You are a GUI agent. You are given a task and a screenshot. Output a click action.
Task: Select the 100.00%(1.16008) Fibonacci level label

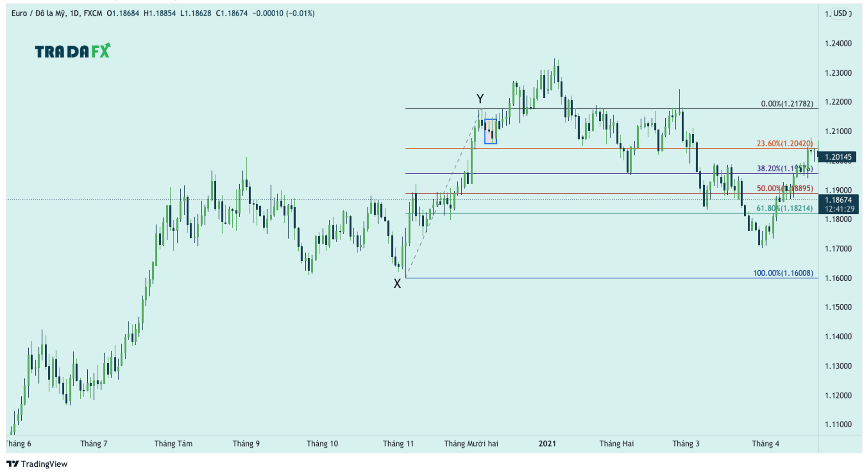click(782, 273)
